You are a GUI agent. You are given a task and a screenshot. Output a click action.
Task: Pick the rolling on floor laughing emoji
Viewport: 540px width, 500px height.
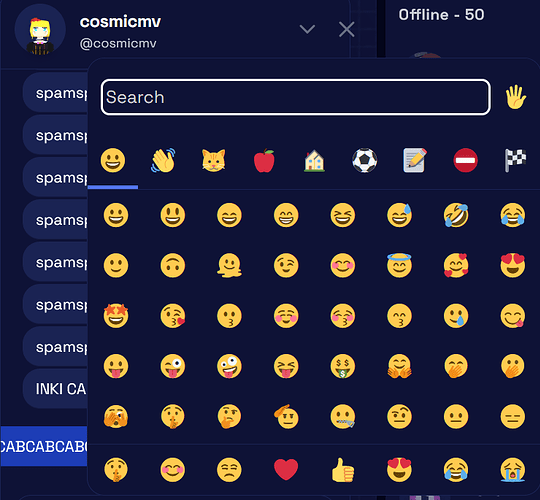[456, 215]
